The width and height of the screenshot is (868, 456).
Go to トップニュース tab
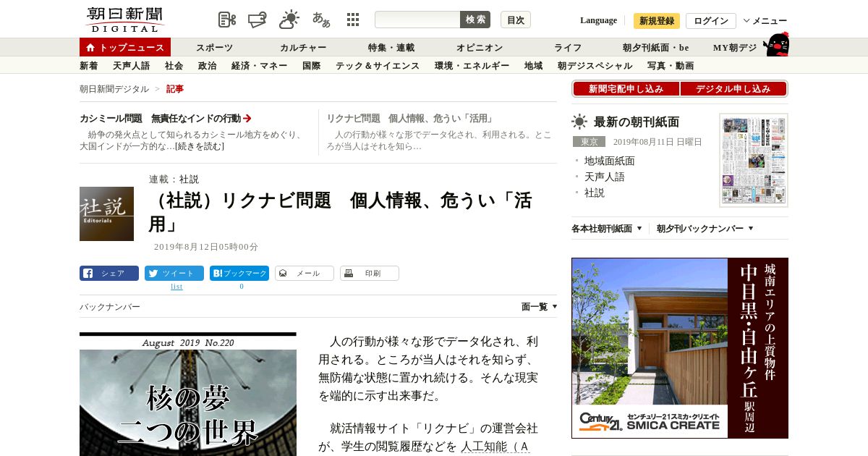point(125,47)
